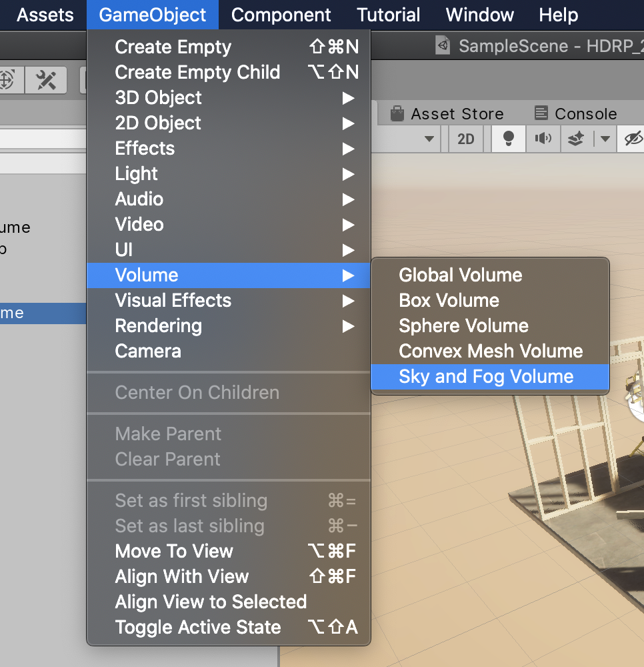Switch to 2D scene view
644x667 pixels.
pos(465,139)
